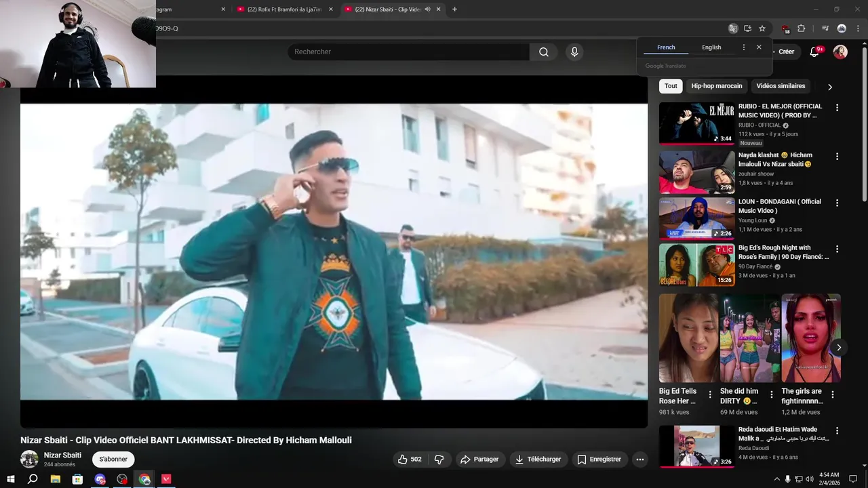The width and height of the screenshot is (868, 488).
Task: Open Windows notification center icon
Action: coord(854,479)
